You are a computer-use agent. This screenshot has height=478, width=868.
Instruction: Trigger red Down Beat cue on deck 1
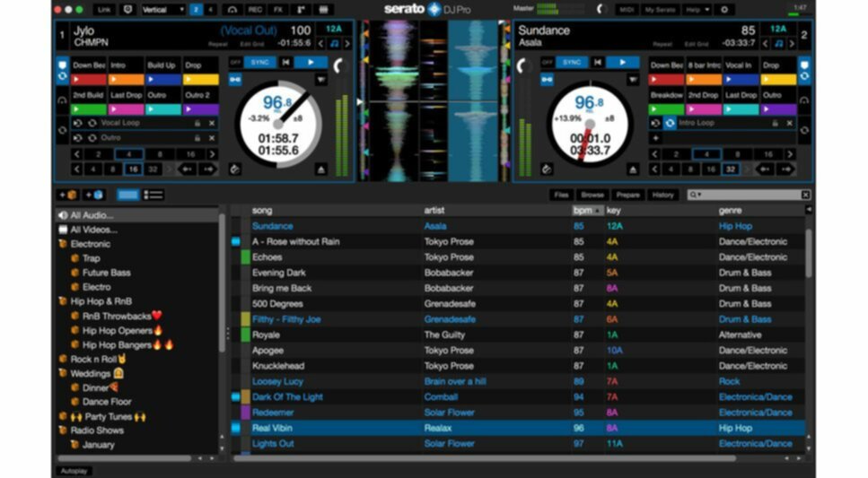point(89,80)
